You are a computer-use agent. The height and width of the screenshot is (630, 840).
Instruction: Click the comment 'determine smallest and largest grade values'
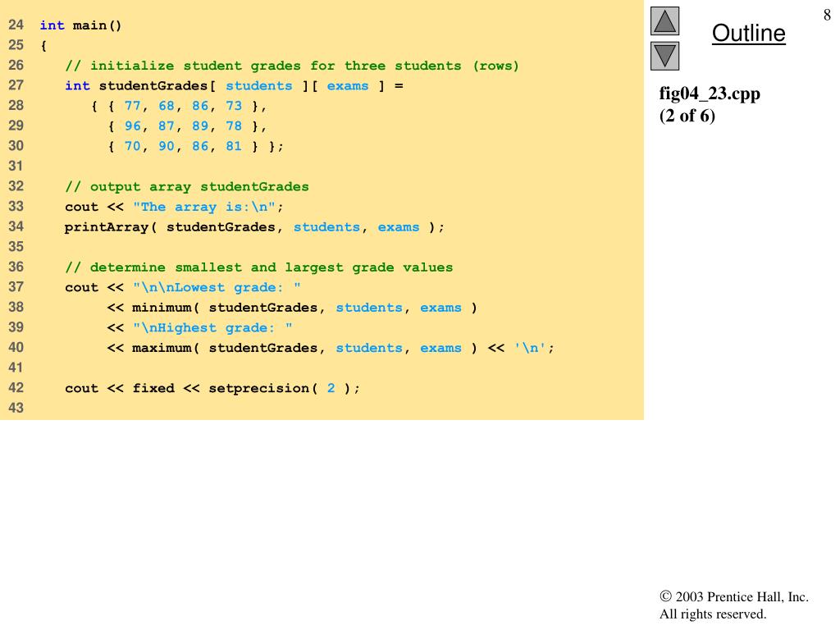tap(258, 267)
